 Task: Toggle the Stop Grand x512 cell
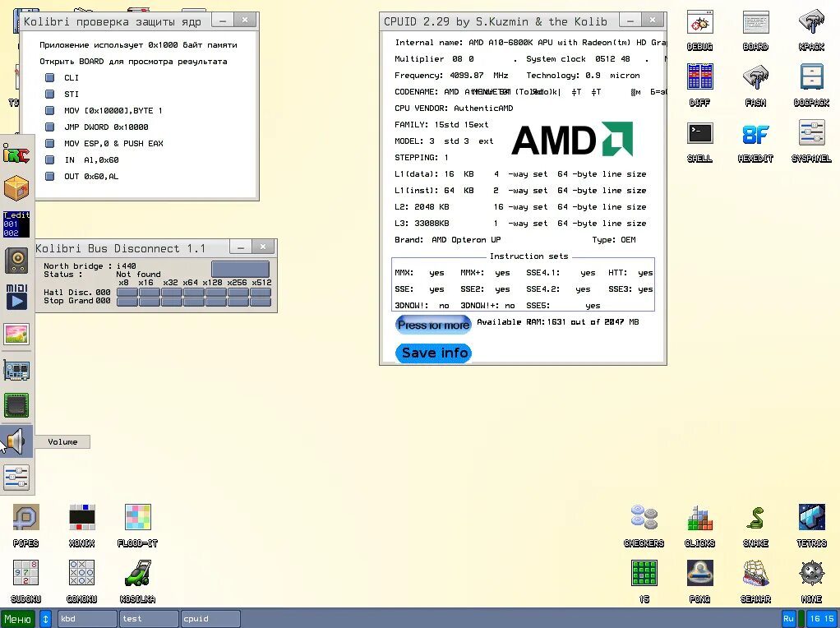[x=261, y=302]
